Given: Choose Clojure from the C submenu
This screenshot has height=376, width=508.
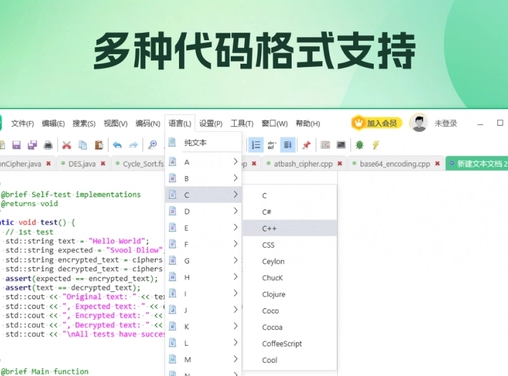Looking at the screenshot, I should 290,294.
